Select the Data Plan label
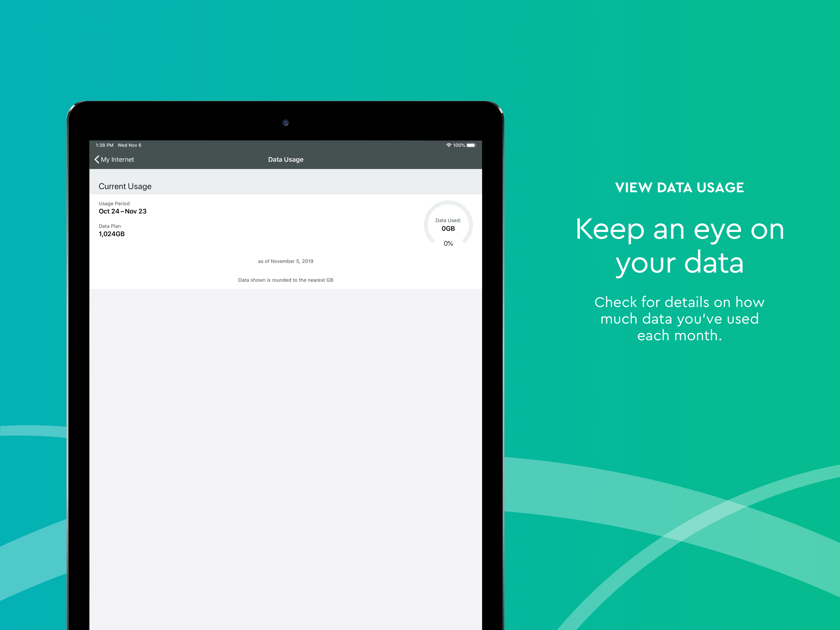The width and height of the screenshot is (840, 630). (x=110, y=226)
